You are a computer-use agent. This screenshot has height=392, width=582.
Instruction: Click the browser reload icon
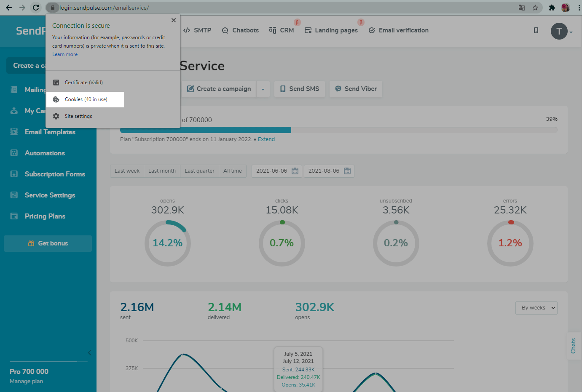click(36, 8)
